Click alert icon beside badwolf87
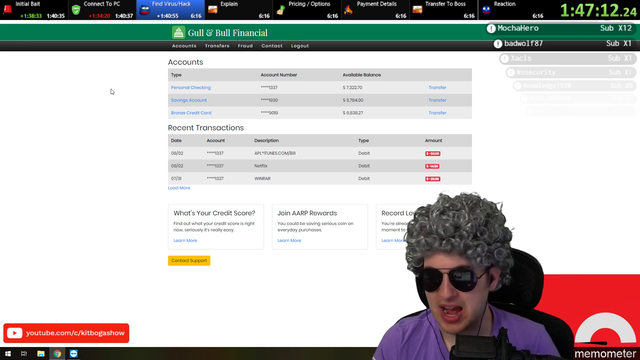This screenshot has height=360, width=640. click(498, 44)
